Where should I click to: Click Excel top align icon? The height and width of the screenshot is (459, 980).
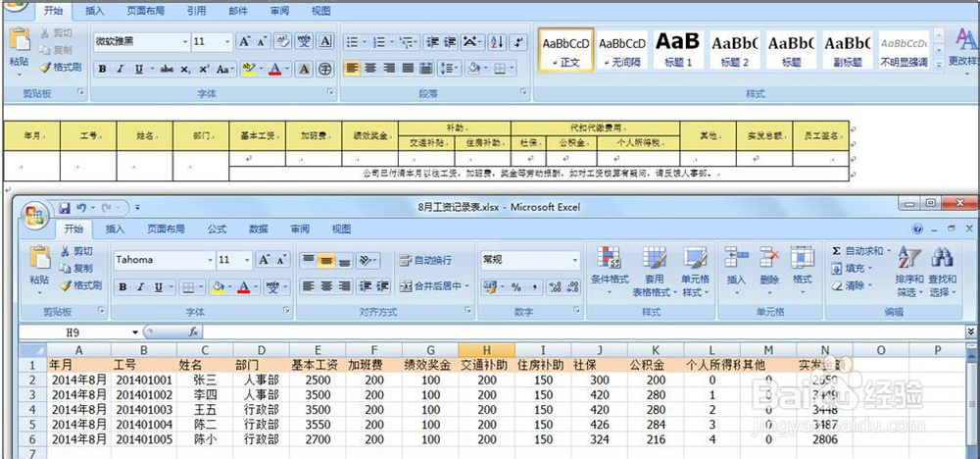(x=308, y=260)
